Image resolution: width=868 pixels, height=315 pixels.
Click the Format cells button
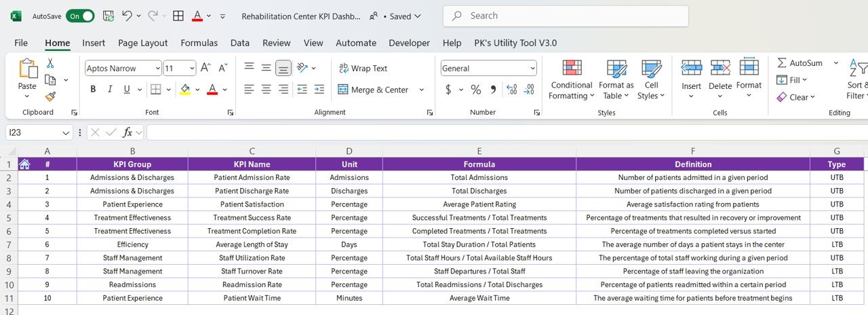(x=749, y=79)
